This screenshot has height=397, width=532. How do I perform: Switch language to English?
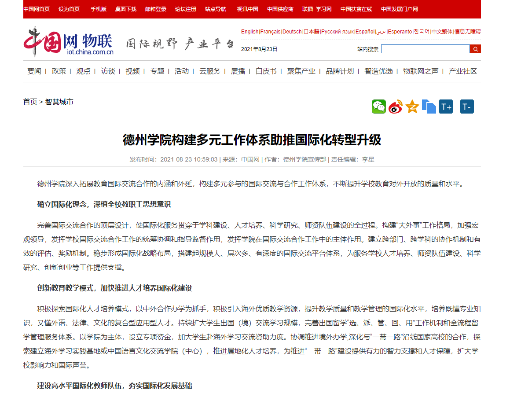click(x=249, y=32)
